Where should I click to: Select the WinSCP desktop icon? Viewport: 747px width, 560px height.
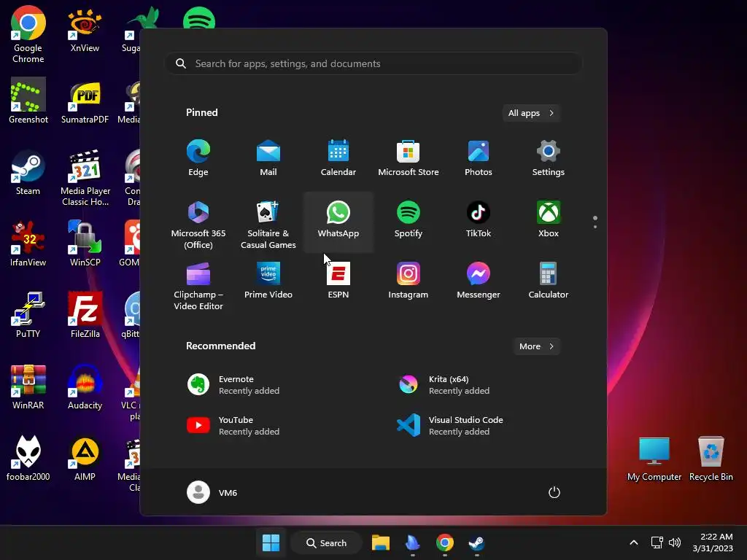[x=85, y=244]
